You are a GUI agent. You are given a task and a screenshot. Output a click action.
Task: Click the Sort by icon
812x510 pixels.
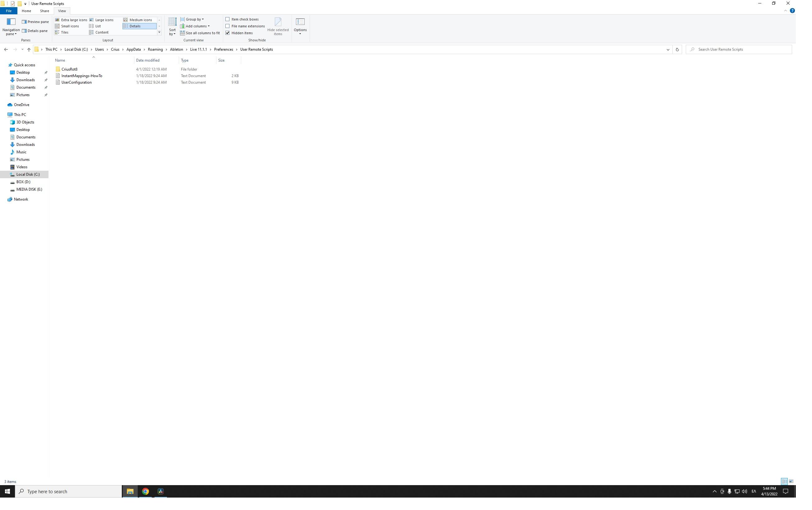pos(171,26)
